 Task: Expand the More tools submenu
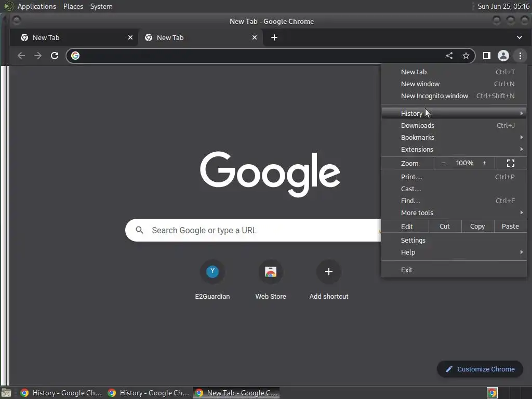454,212
